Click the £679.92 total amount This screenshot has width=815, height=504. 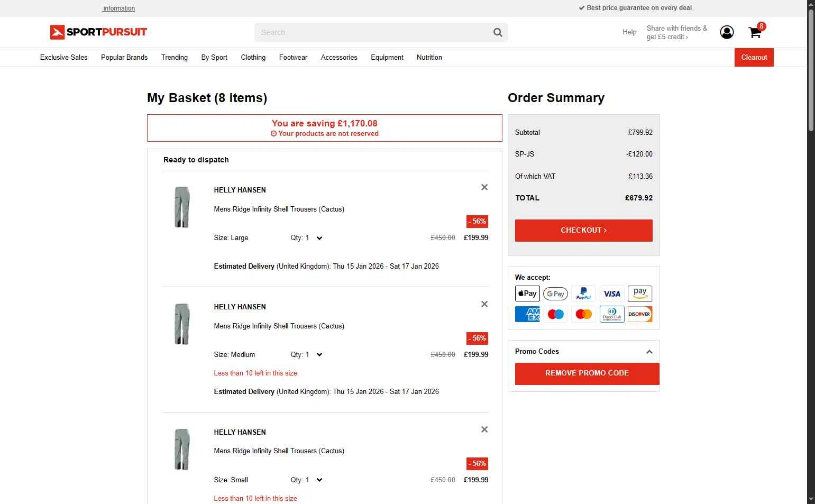(639, 198)
